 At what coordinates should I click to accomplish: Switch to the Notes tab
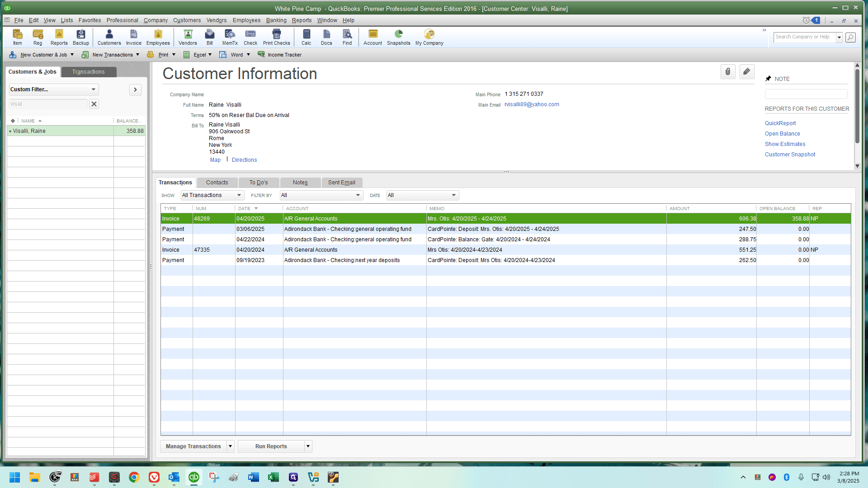pyautogui.click(x=300, y=183)
